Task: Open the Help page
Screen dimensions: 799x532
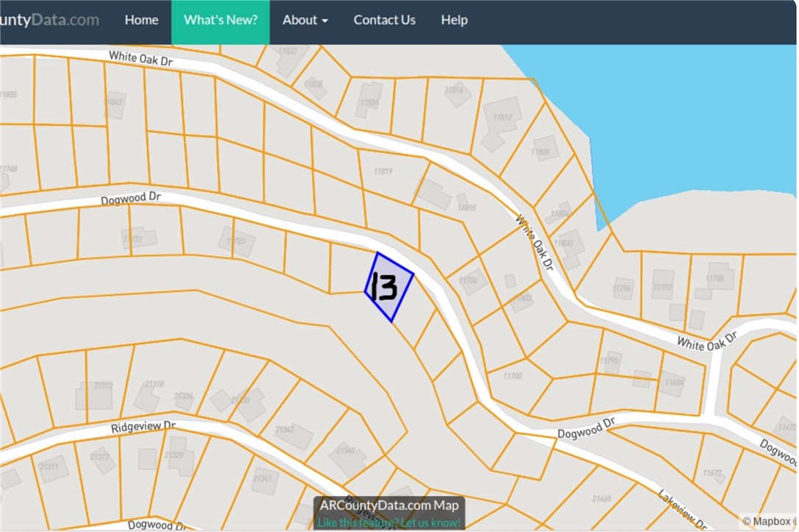Action: coord(454,21)
